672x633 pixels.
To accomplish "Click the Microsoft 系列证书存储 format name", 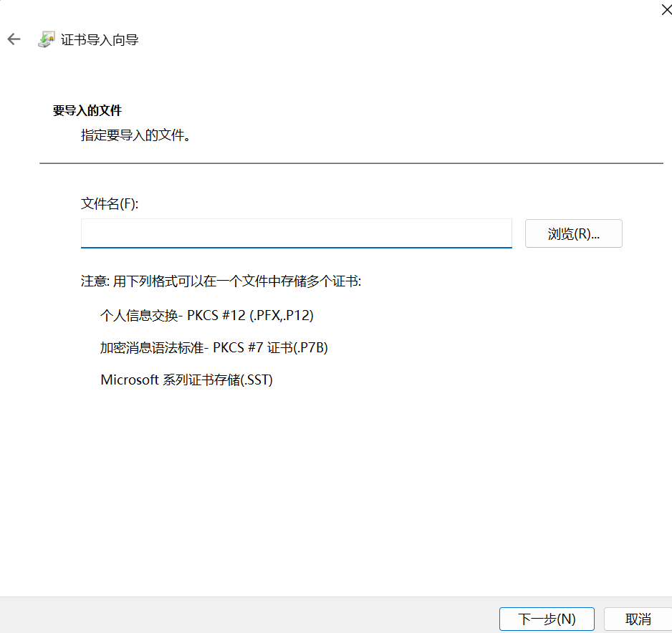I will click(171, 380).
